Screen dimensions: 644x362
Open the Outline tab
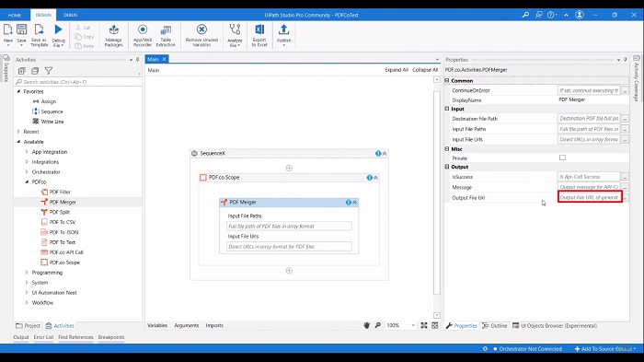[x=495, y=325]
